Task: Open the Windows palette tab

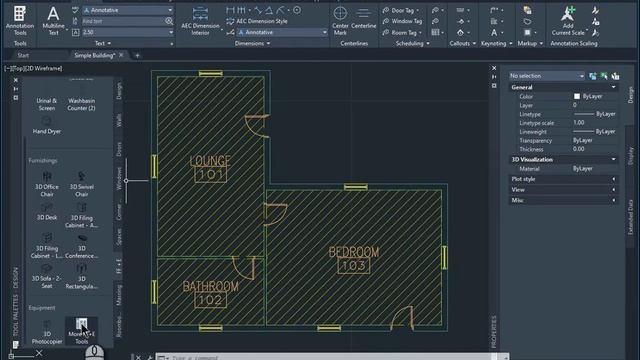Action: 119,178
